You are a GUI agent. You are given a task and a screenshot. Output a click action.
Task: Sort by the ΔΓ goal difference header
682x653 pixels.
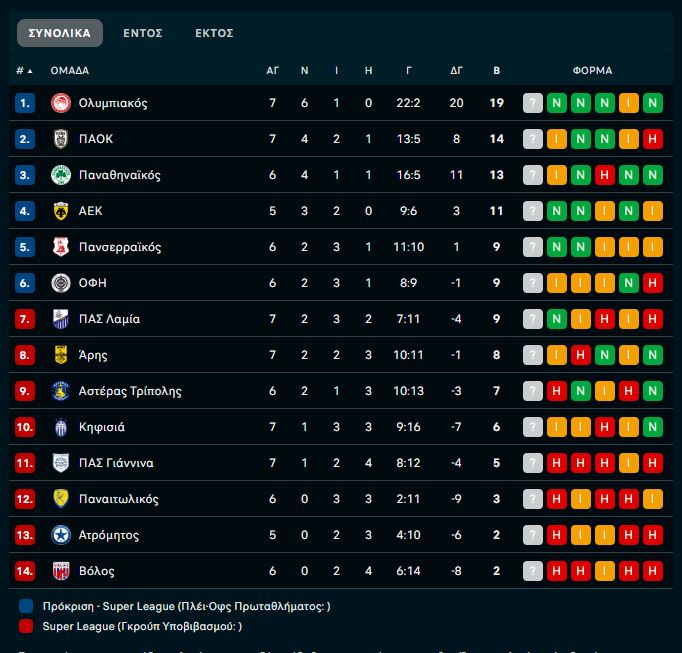coord(457,71)
